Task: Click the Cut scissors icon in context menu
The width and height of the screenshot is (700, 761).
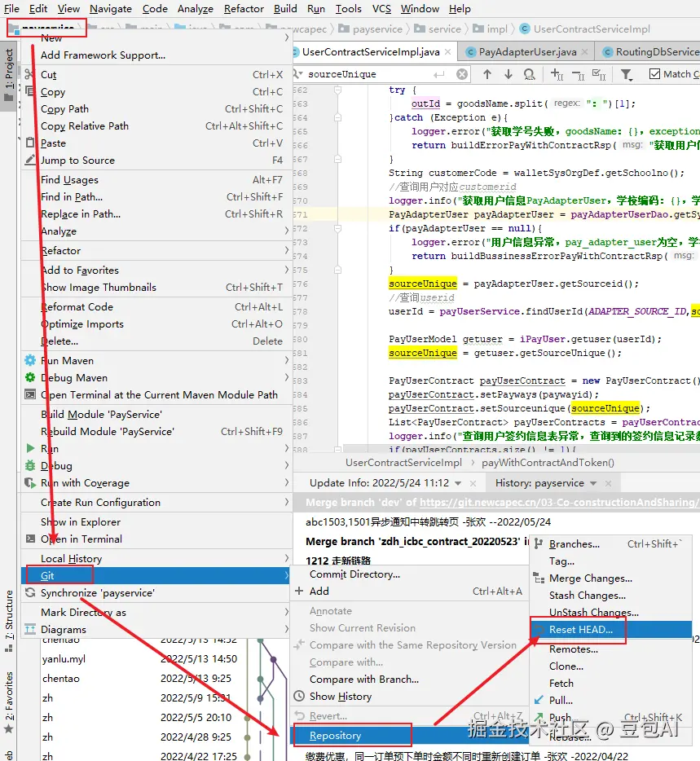Action: pyautogui.click(x=29, y=74)
